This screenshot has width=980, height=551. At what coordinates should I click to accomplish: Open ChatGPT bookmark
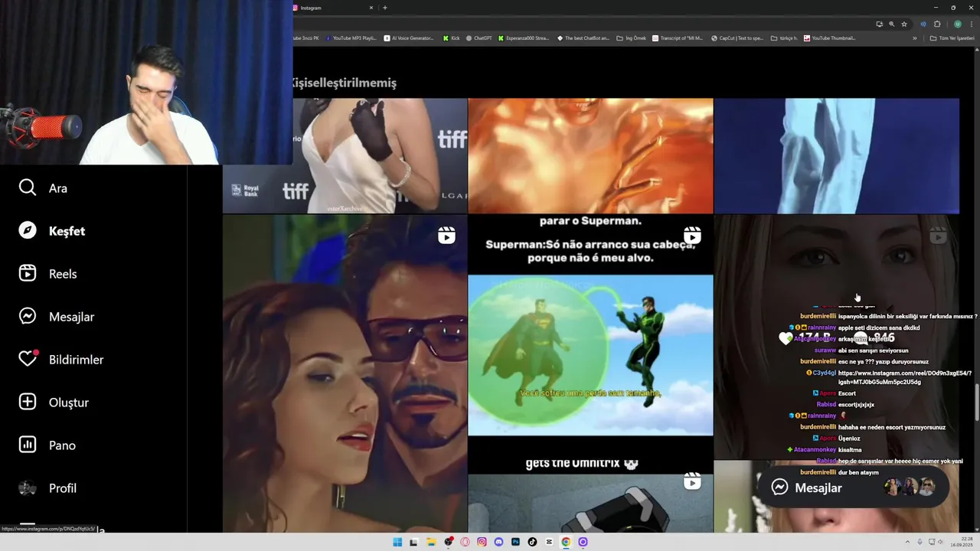(x=479, y=37)
